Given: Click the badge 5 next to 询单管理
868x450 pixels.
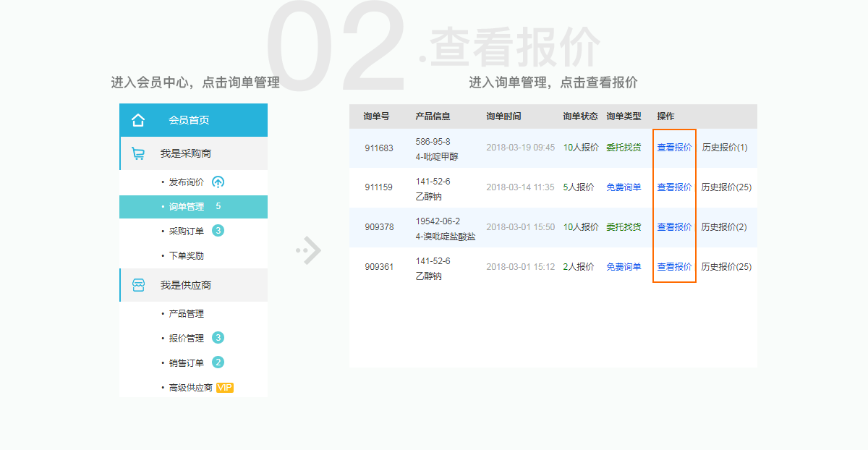Looking at the screenshot, I should (x=218, y=207).
